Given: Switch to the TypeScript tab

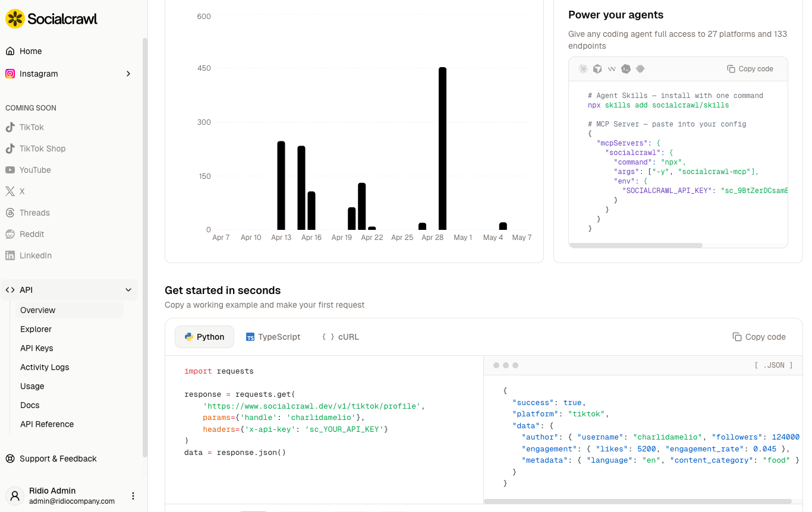Looking at the screenshot, I should [x=273, y=337].
